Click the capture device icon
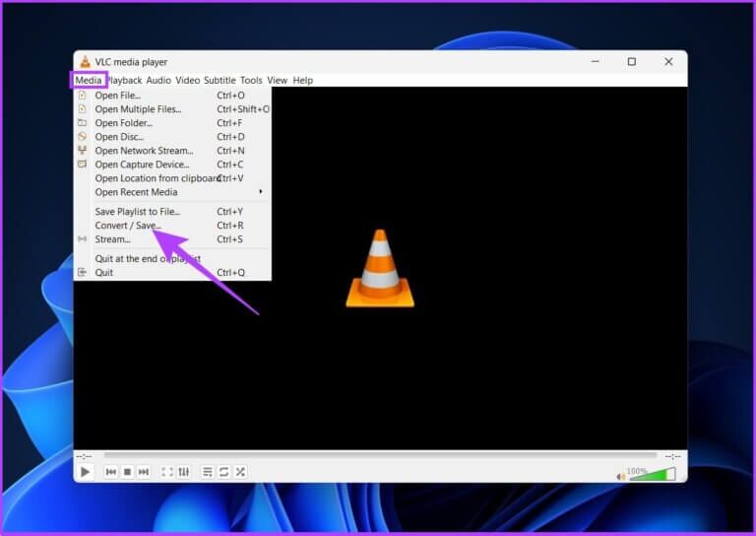 coord(83,165)
